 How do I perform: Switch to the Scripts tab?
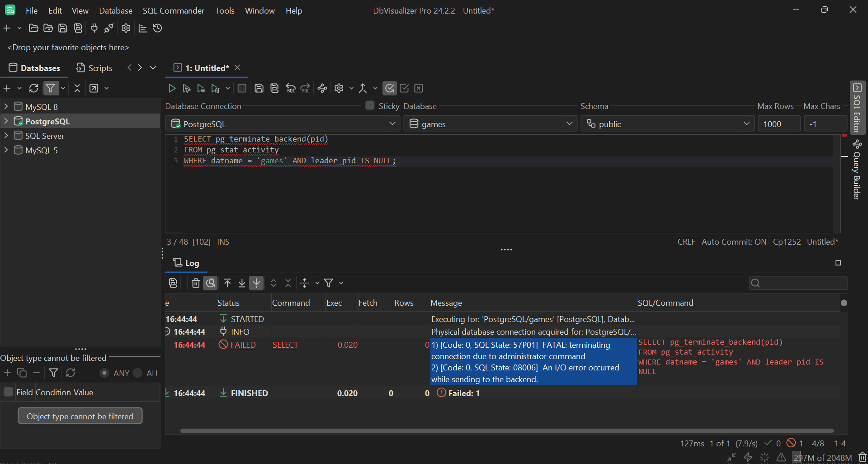(x=94, y=68)
